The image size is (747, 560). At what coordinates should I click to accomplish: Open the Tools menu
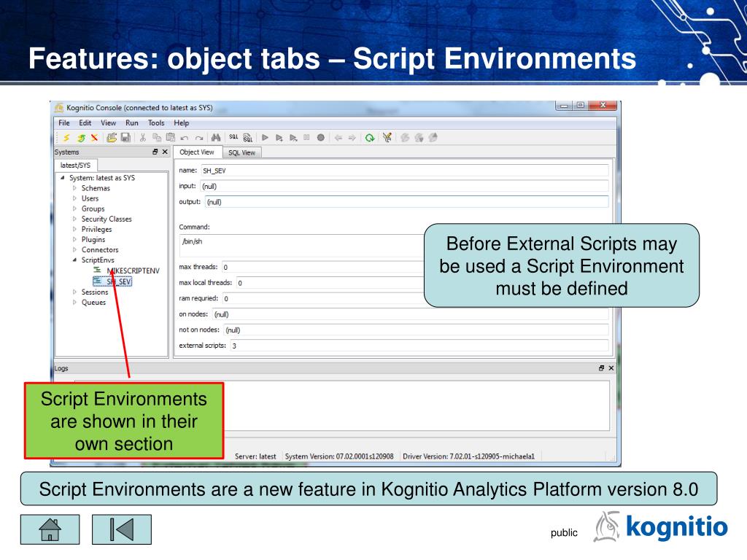coord(156,122)
